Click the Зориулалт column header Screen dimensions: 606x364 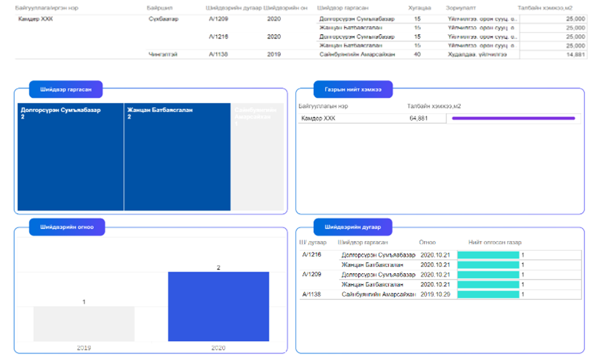[x=461, y=7]
